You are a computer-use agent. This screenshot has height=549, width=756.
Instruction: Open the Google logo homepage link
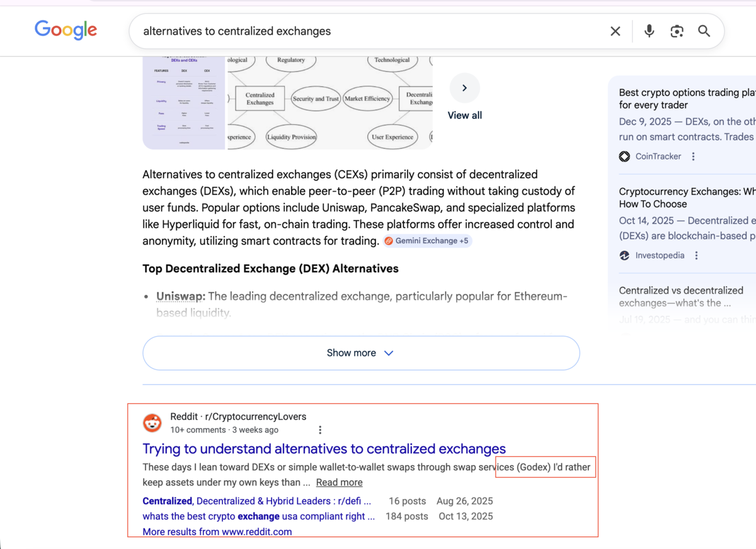(66, 30)
